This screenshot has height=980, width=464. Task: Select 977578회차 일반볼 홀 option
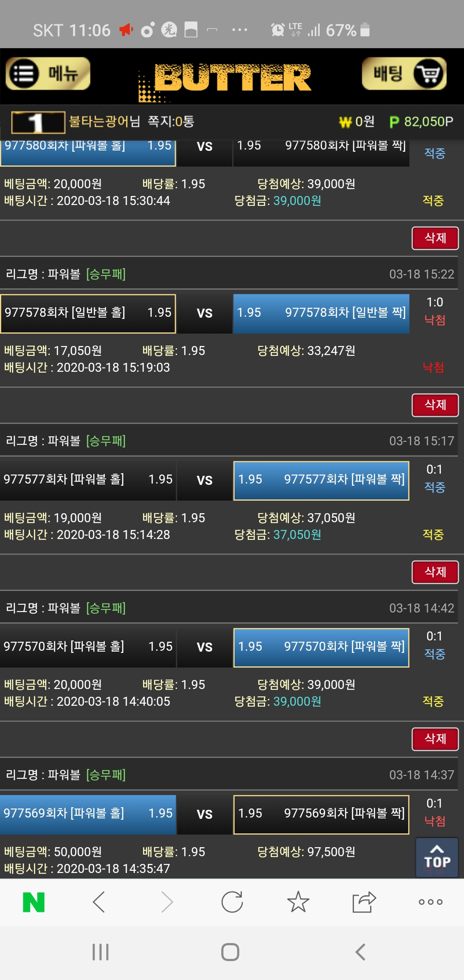point(88,313)
